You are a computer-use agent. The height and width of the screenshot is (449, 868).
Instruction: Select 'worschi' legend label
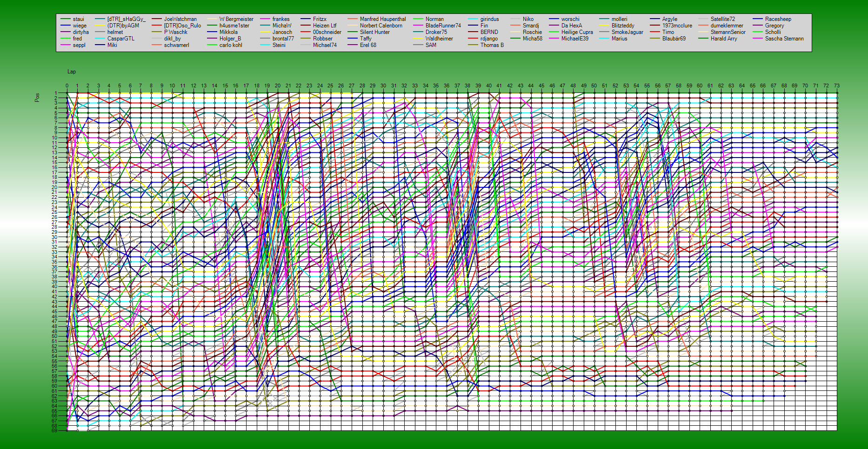point(570,19)
